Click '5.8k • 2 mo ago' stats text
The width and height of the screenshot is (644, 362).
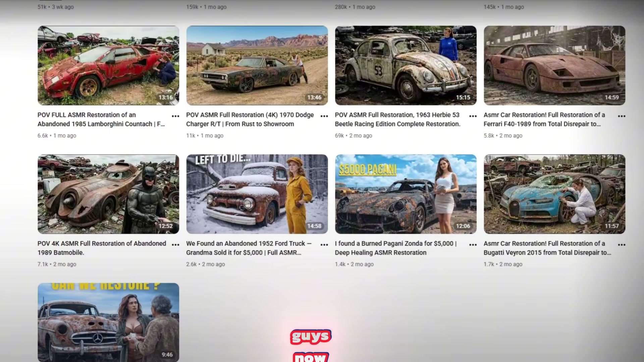click(503, 136)
